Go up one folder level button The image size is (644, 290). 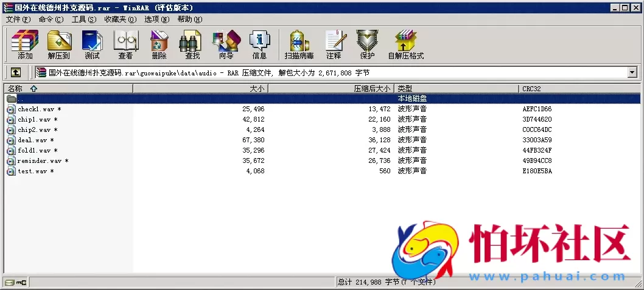(16, 72)
